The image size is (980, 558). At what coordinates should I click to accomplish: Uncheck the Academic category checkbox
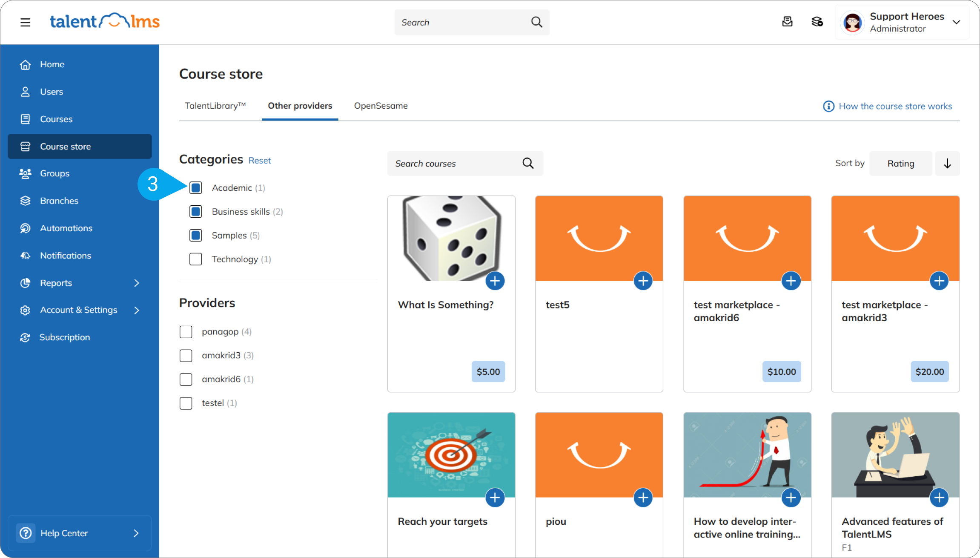click(x=196, y=188)
